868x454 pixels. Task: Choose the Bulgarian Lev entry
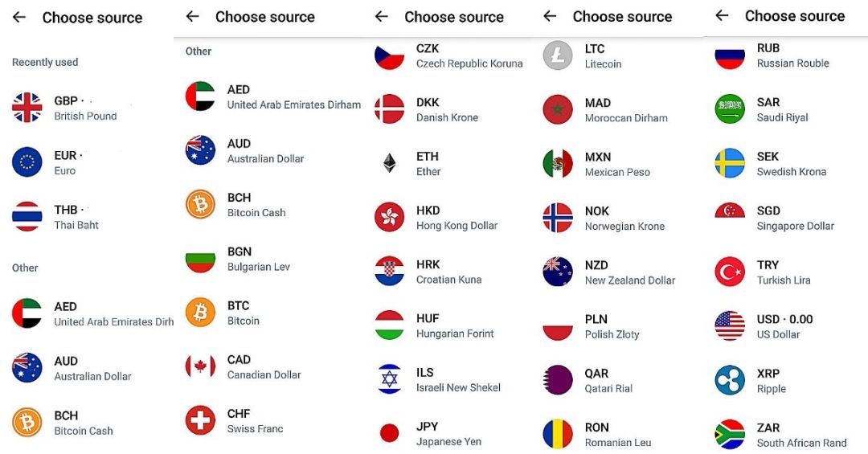(x=258, y=259)
